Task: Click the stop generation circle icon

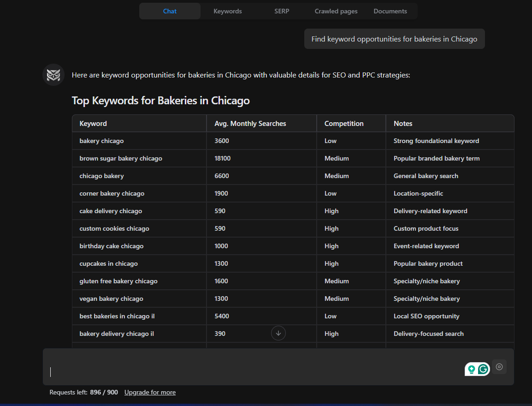Action: [499, 367]
